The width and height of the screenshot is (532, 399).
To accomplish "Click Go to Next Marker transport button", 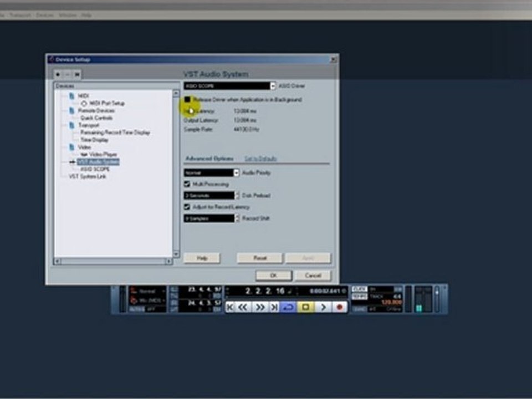I will click(x=274, y=307).
